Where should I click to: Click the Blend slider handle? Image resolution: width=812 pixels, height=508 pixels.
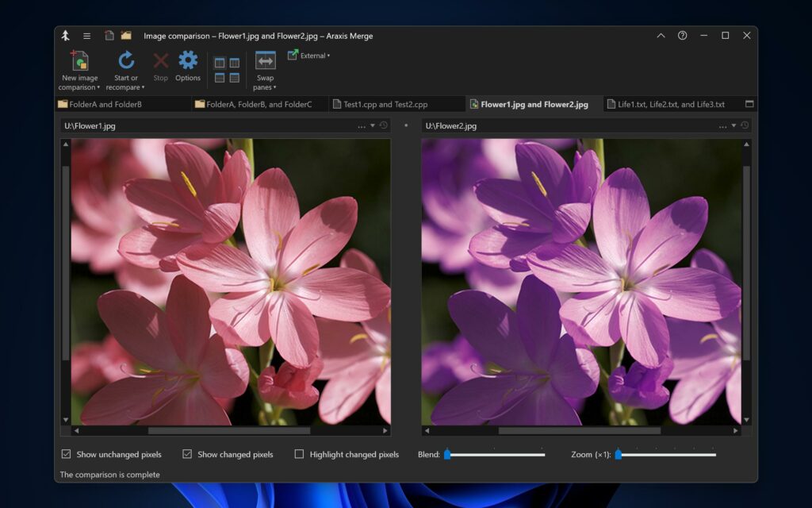447,454
